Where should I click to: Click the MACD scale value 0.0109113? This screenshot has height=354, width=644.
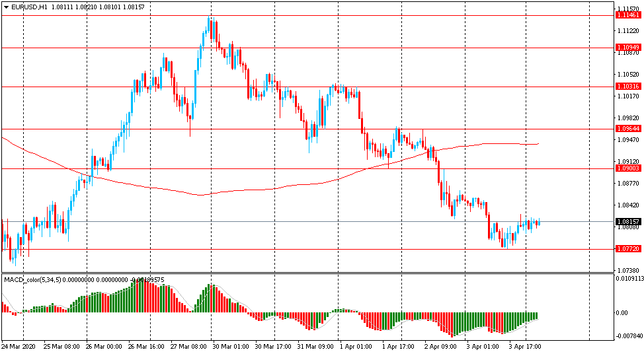pos(629,278)
